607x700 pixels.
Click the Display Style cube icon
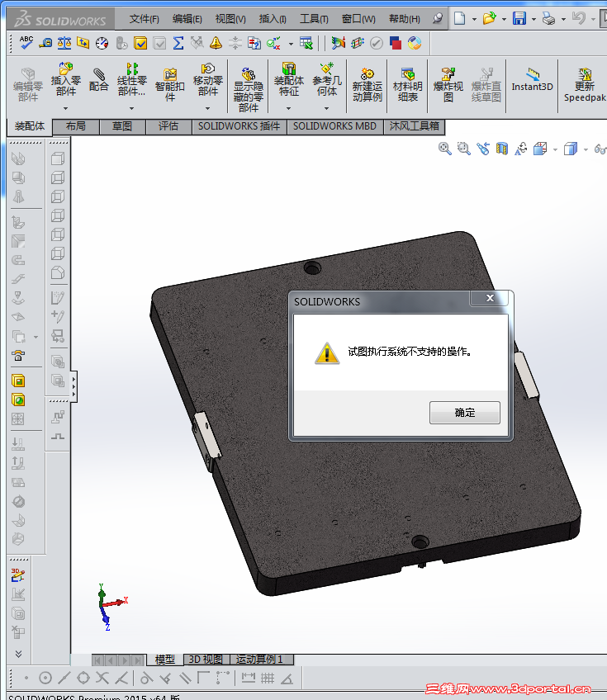[571, 149]
